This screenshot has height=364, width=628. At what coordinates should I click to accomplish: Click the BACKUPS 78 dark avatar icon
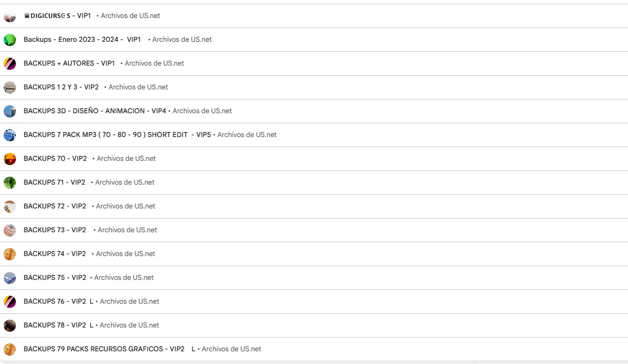10,325
